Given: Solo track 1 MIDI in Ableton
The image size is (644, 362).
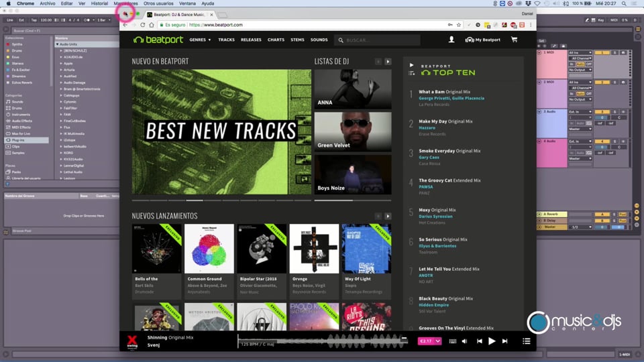Looking at the screenshot, I should [x=614, y=53].
